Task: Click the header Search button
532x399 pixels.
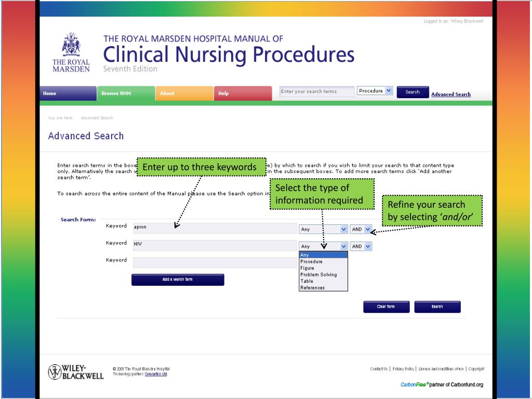Action: pyautogui.click(x=413, y=92)
